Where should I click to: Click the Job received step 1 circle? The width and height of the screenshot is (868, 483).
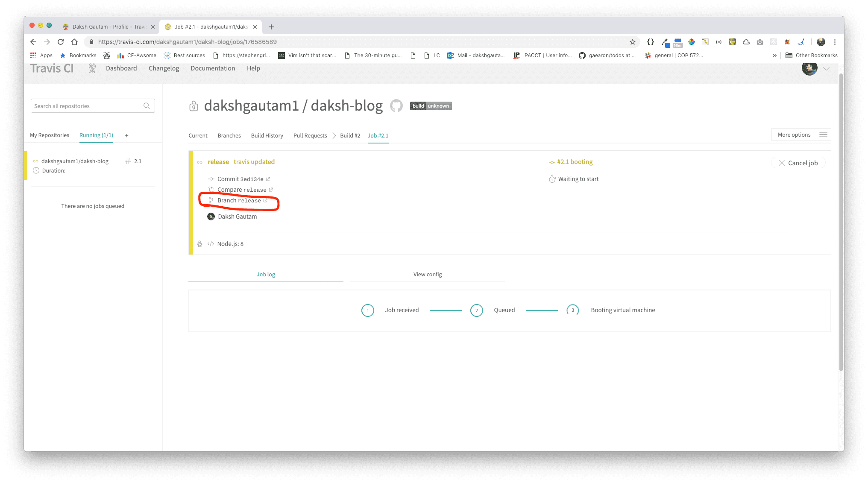367,310
